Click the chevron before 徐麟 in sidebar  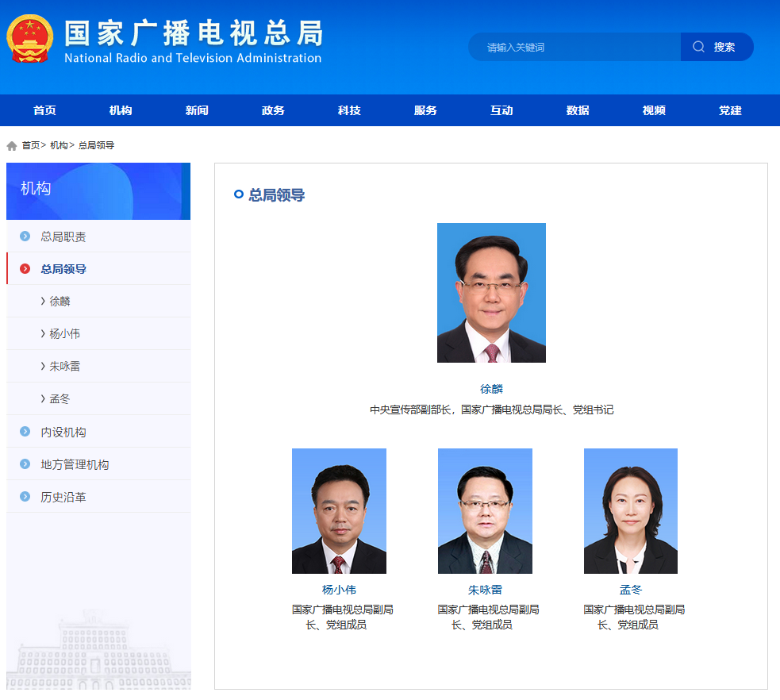click(x=43, y=301)
